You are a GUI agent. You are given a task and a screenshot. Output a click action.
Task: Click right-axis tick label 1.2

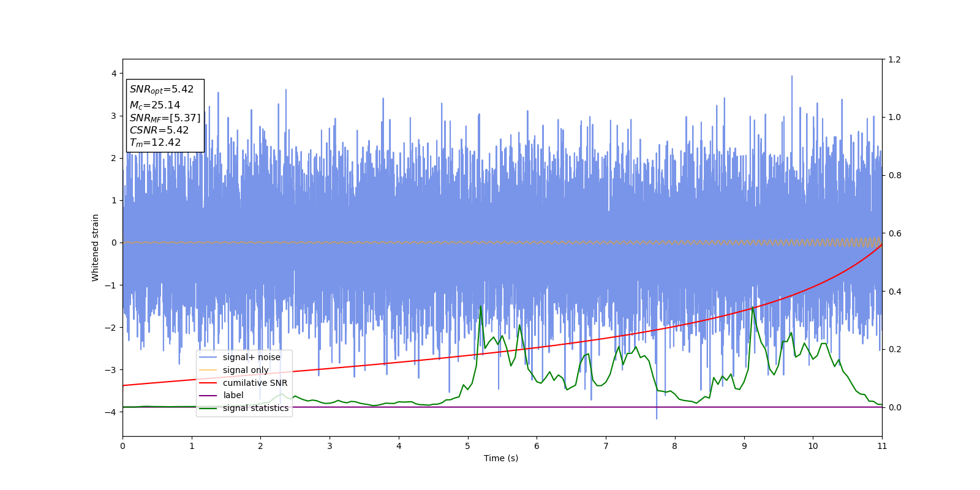(x=895, y=59)
